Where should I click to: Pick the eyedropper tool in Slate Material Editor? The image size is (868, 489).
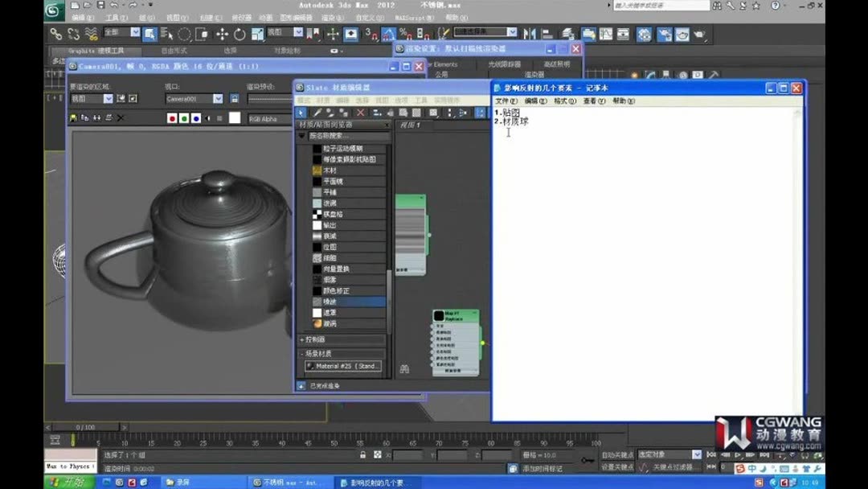pyautogui.click(x=316, y=112)
